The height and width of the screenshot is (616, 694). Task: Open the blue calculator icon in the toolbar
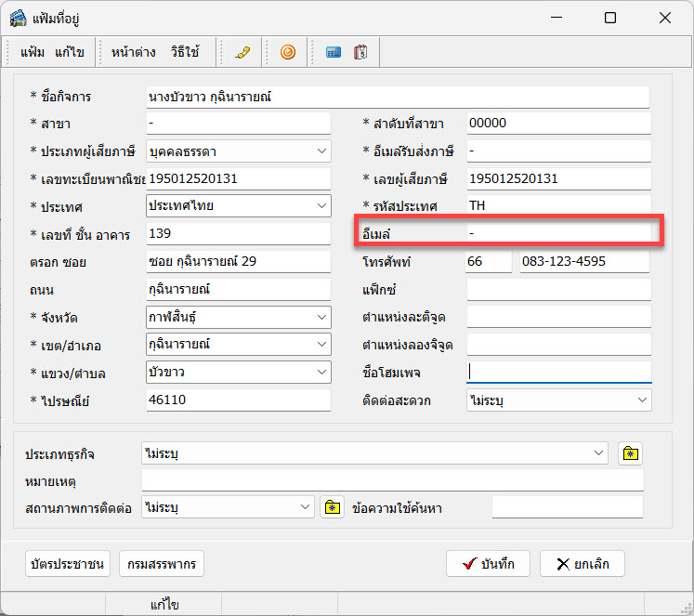pyautogui.click(x=334, y=52)
